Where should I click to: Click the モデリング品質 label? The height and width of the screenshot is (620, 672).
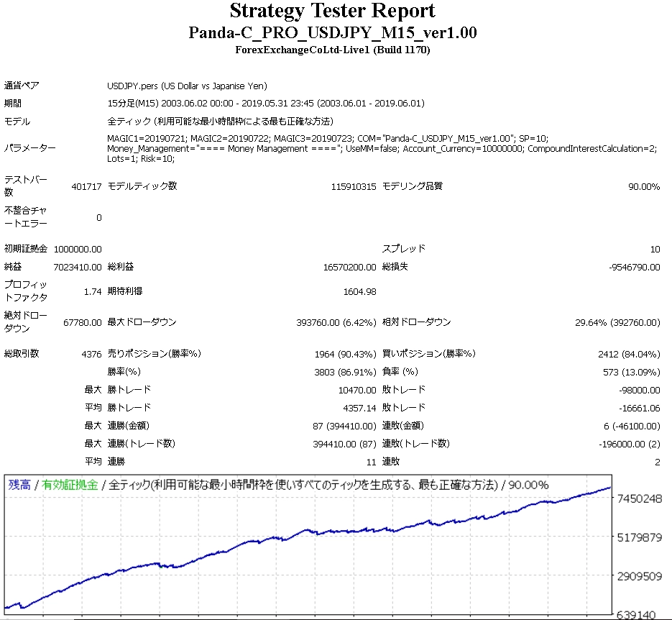pos(412,186)
